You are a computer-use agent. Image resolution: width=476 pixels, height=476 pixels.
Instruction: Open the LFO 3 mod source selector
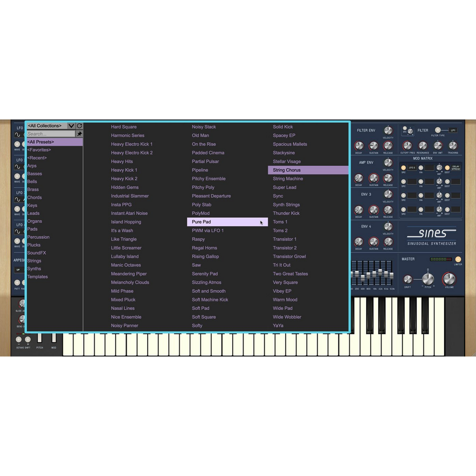click(x=412, y=168)
